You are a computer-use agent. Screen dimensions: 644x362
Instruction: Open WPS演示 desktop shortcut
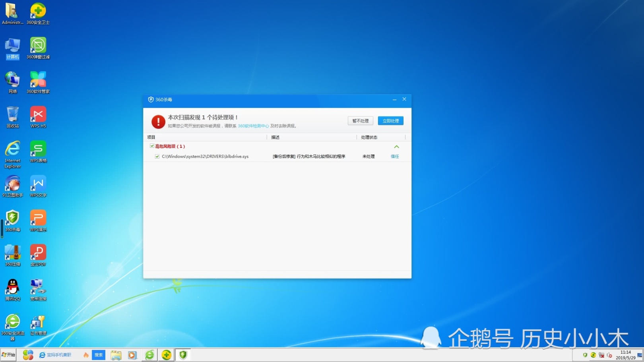tap(38, 221)
